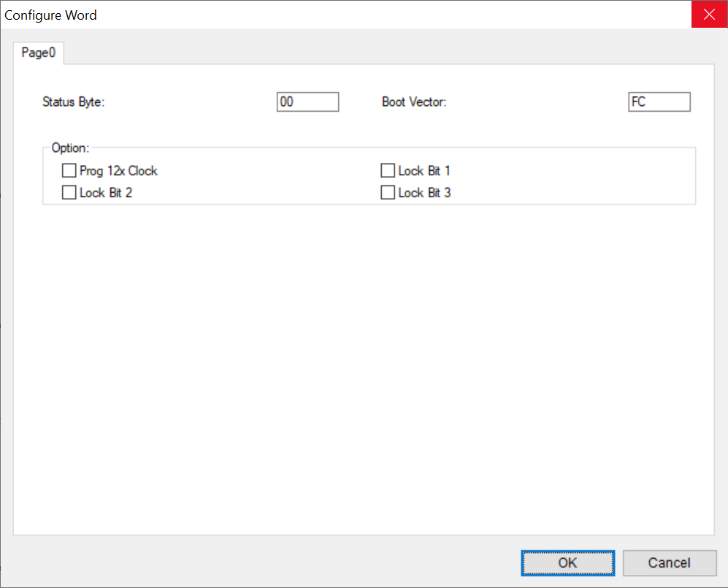Click the Boot Vector label
Screen dimensions: 728x588
click(x=414, y=102)
